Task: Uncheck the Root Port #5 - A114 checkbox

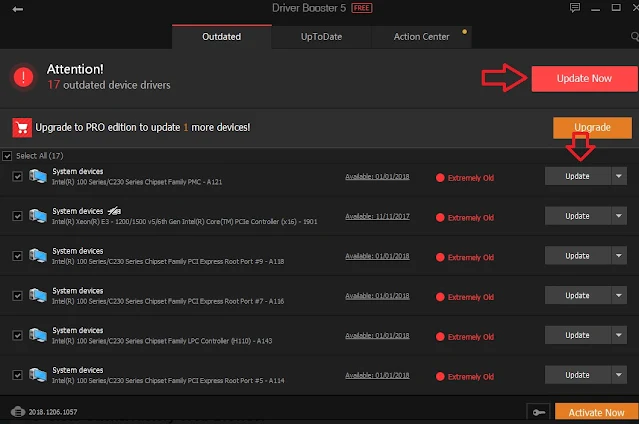Action: click(17, 375)
